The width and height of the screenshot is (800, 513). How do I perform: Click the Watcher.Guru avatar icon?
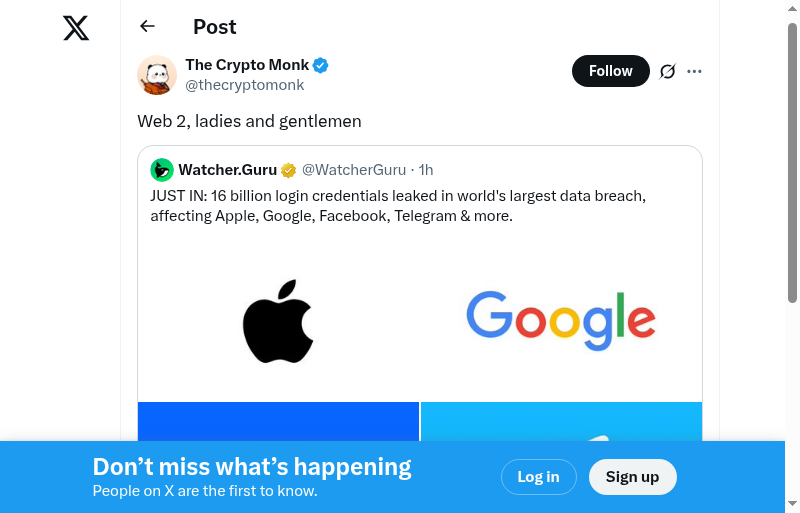[162, 170]
